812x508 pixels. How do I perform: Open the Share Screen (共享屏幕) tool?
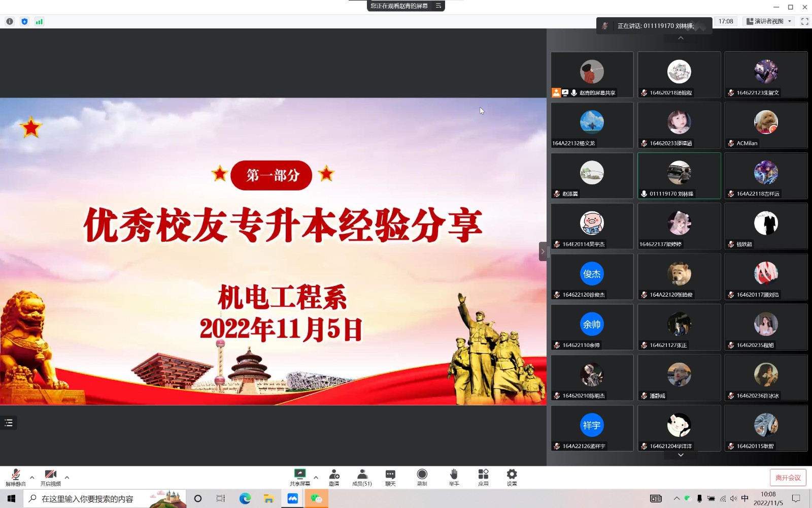click(x=300, y=477)
